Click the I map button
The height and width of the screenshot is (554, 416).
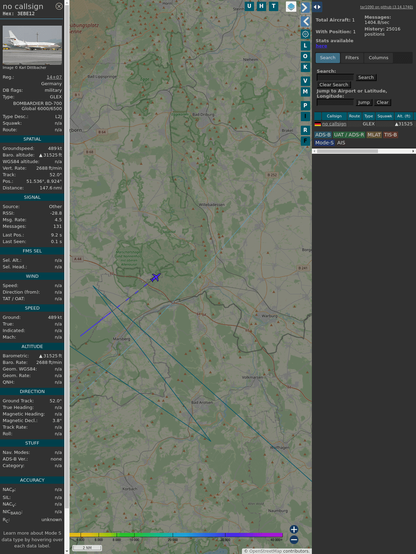point(305,116)
